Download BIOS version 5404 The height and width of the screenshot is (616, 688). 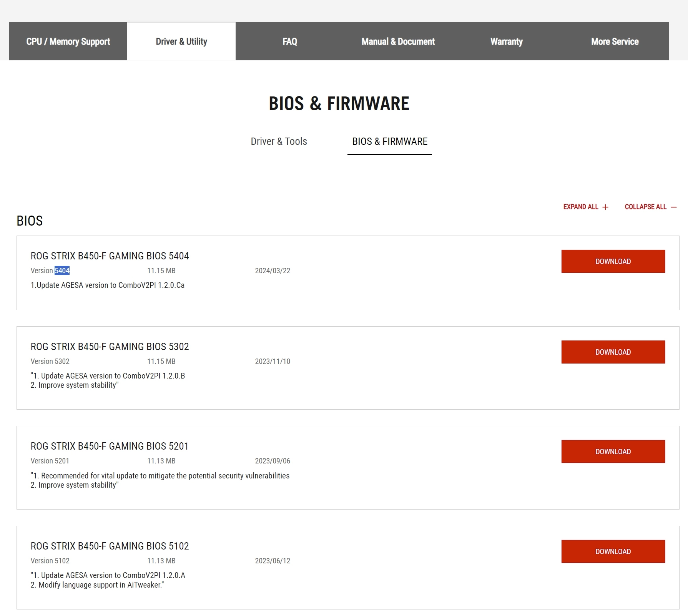613,261
